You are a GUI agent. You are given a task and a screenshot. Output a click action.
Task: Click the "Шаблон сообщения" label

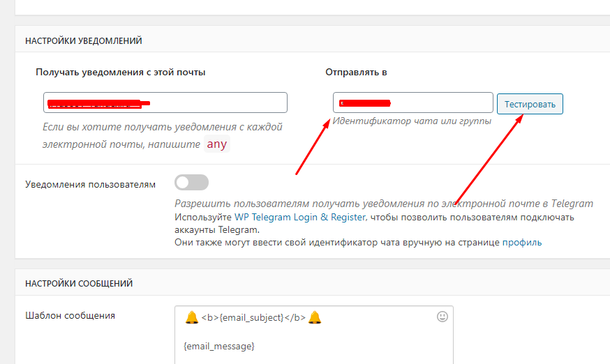point(70,315)
